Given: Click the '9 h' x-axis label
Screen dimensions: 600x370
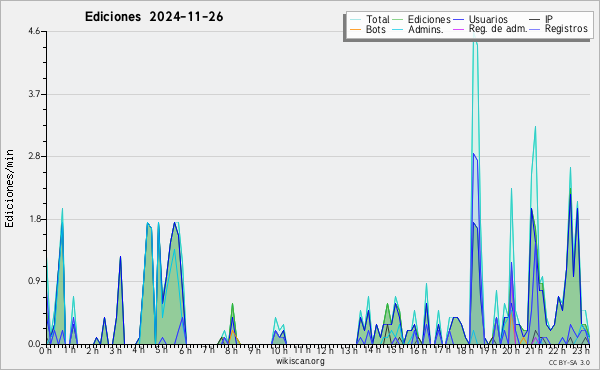Looking at the screenshot, I should click(254, 351).
